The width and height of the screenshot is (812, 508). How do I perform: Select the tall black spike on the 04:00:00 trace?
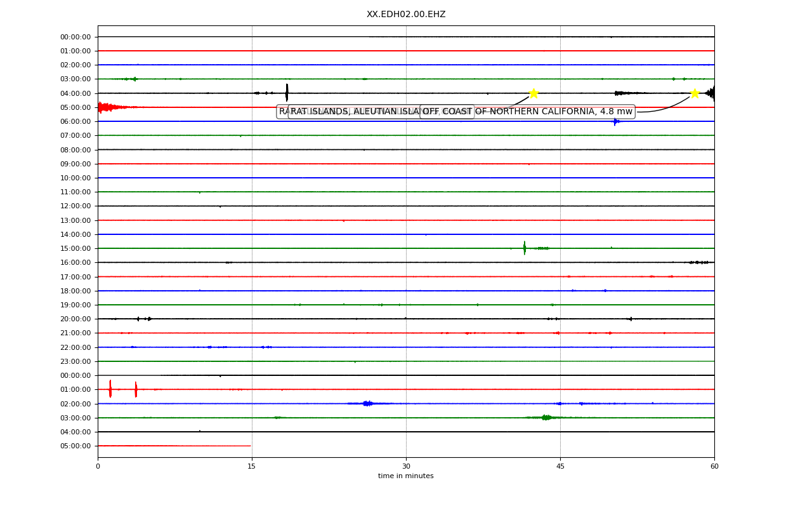tap(287, 93)
